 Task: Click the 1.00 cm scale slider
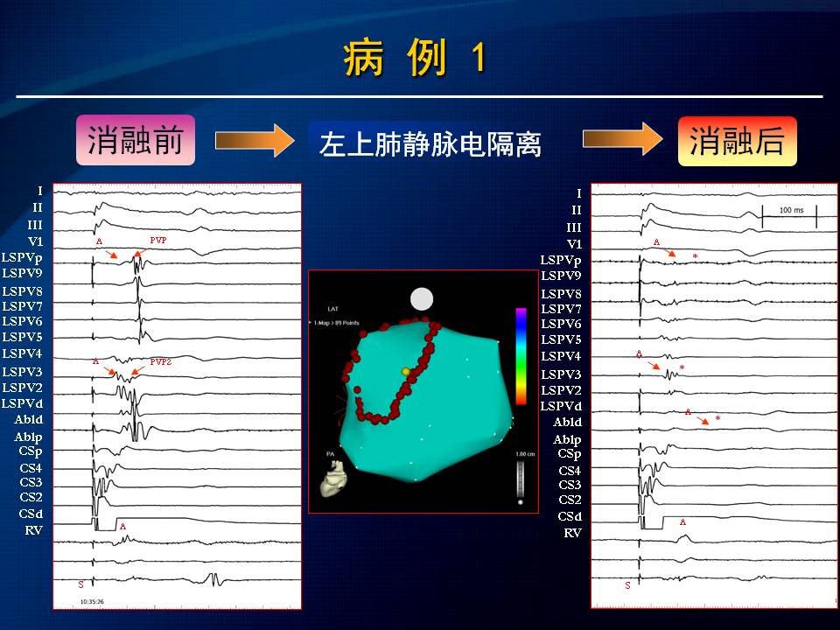520,482
